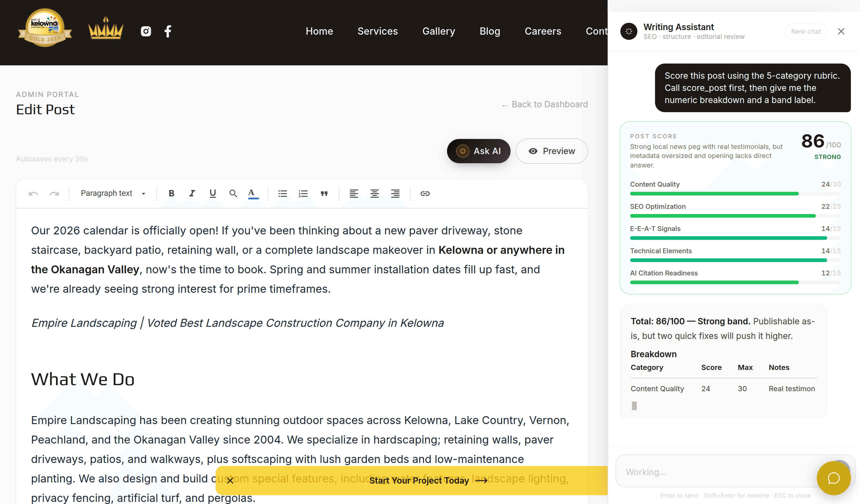The height and width of the screenshot is (504, 860).
Task: Apply italic formatting
Action: coord(192,193)
